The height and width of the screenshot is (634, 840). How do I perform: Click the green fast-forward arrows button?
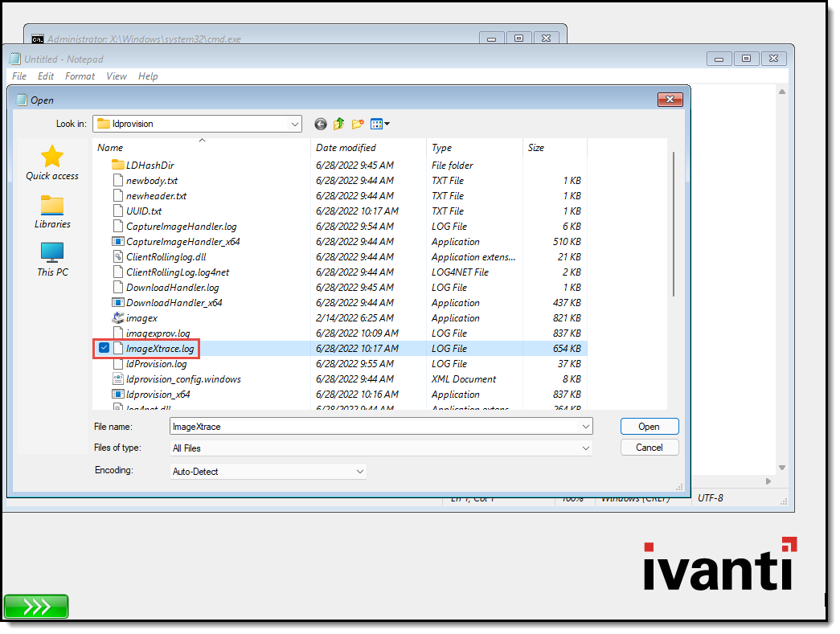point(35,607)
